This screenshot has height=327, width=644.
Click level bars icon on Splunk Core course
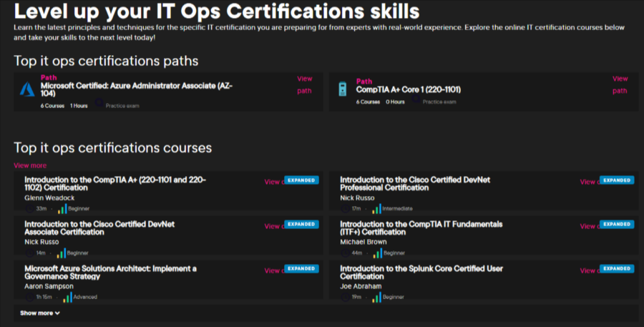pyautogui.click(x=376, y=297)
